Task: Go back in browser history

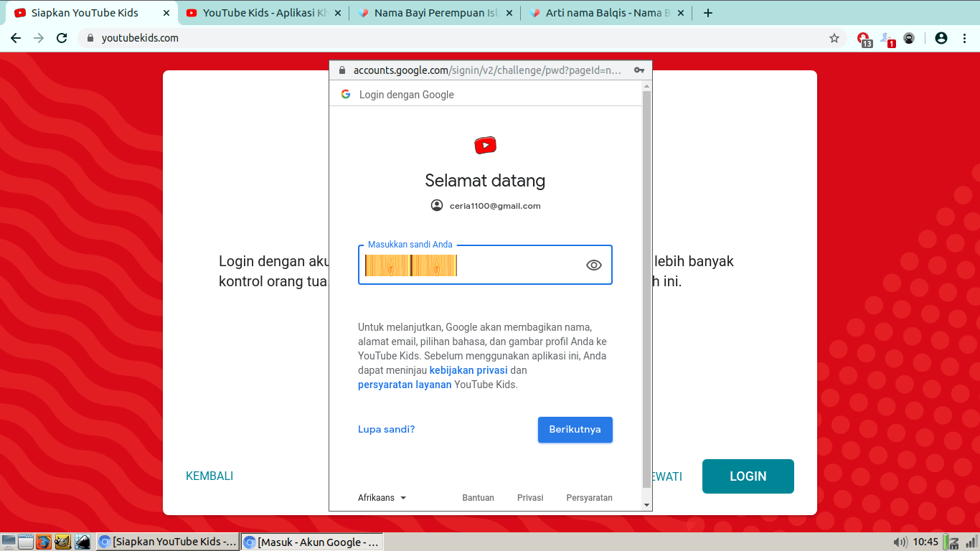Action: [x=16, y=38]
